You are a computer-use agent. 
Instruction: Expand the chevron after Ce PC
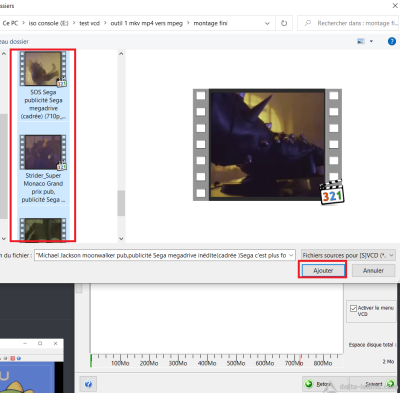(x=23, y=23)
